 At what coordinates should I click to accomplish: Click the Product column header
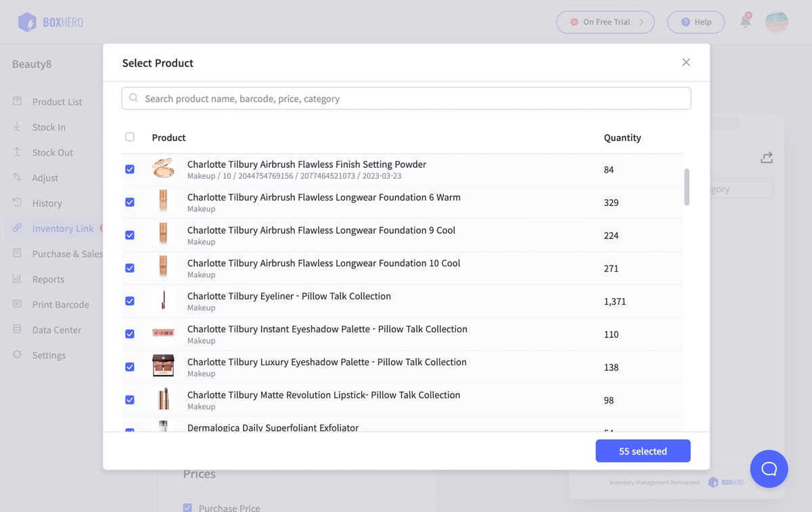point(168,137)
